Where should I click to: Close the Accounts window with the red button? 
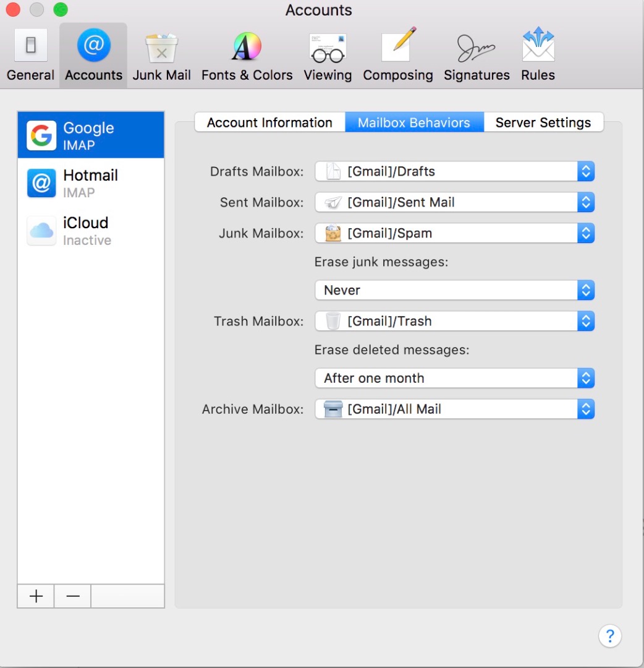click(13, 9)
